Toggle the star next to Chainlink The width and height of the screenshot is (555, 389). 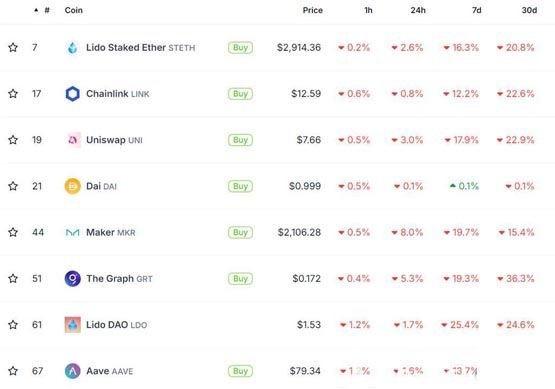[13, 94]
